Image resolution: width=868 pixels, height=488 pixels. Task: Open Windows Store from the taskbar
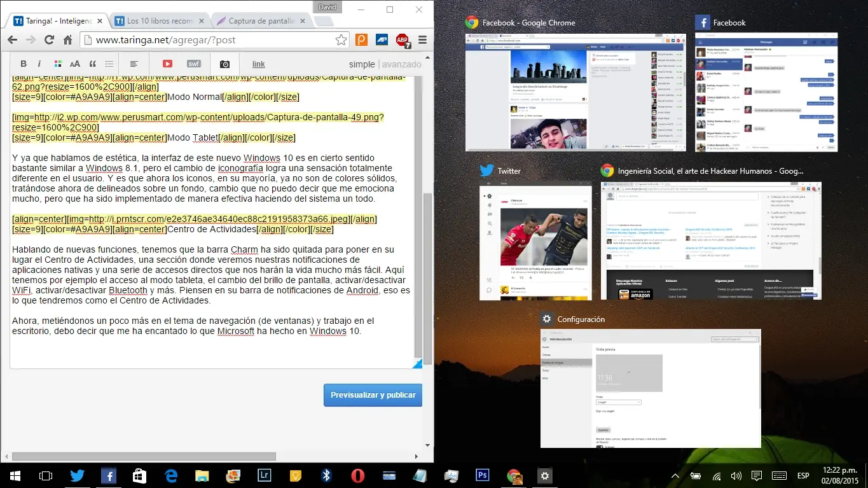[x=139, y=475]
